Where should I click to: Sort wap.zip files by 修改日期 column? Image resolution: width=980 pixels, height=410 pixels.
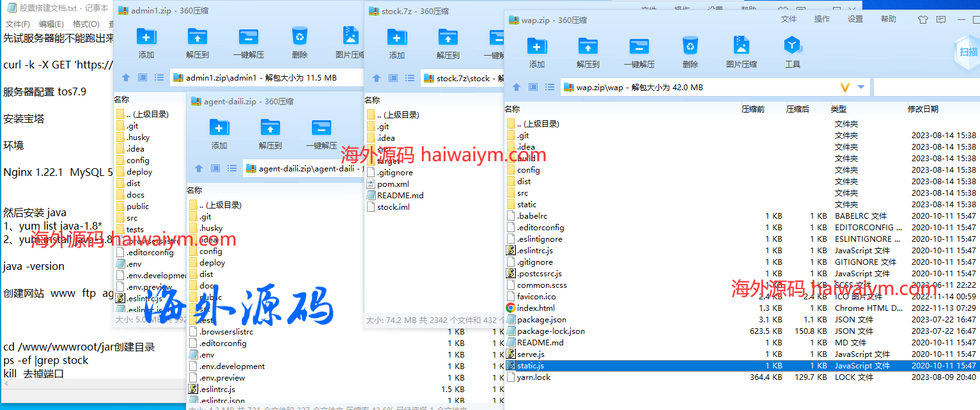click(x=922, y=109)
